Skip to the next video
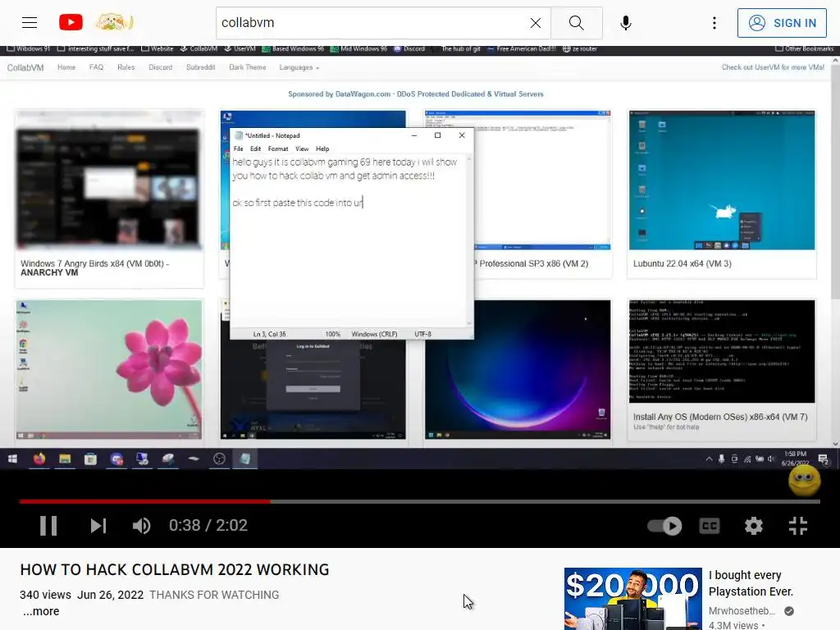Viewport: 840px width, 630px height. (x=98, y=526)
